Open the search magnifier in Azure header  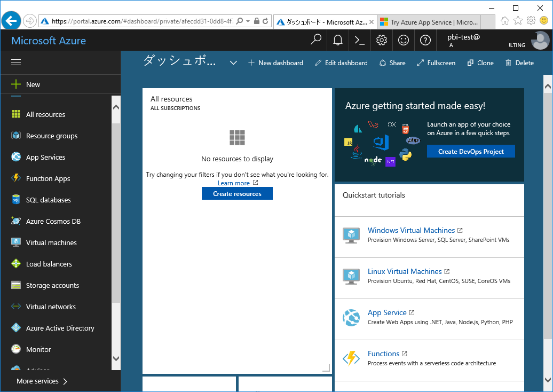[315, 40]
